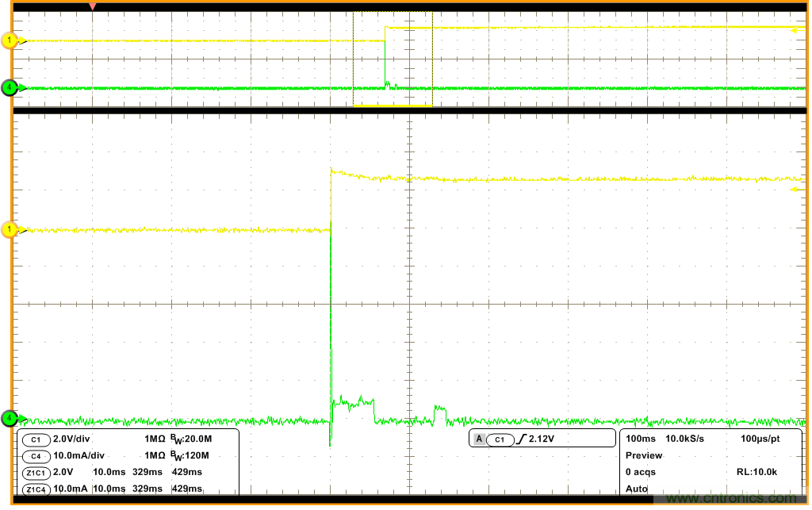This screenshot has width=812, height=510.
Task: Click the yellow channel 1 marker in overview
Action: tap(10, 40)
